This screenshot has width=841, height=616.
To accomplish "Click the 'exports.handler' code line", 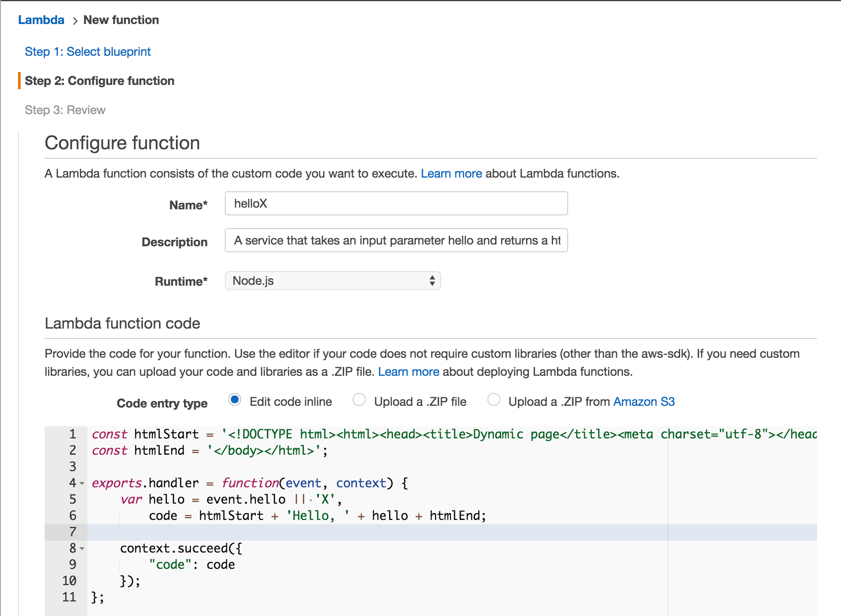I will point(250,483).
